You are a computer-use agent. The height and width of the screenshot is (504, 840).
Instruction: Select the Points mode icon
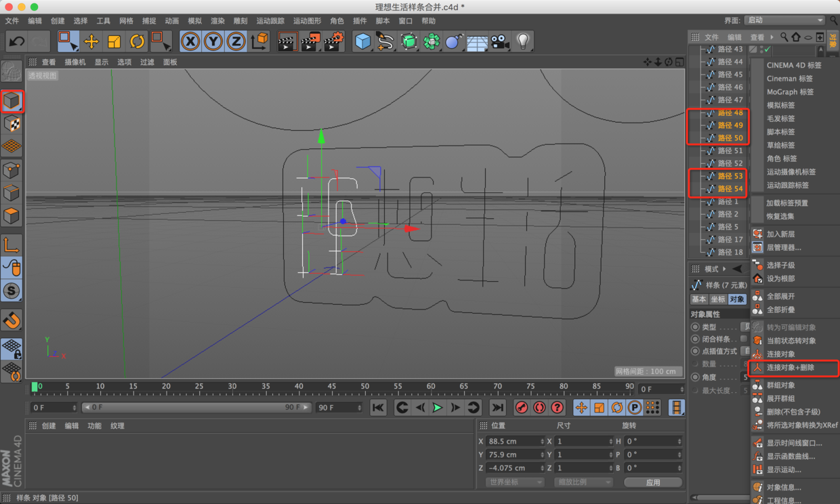point(12,170)
